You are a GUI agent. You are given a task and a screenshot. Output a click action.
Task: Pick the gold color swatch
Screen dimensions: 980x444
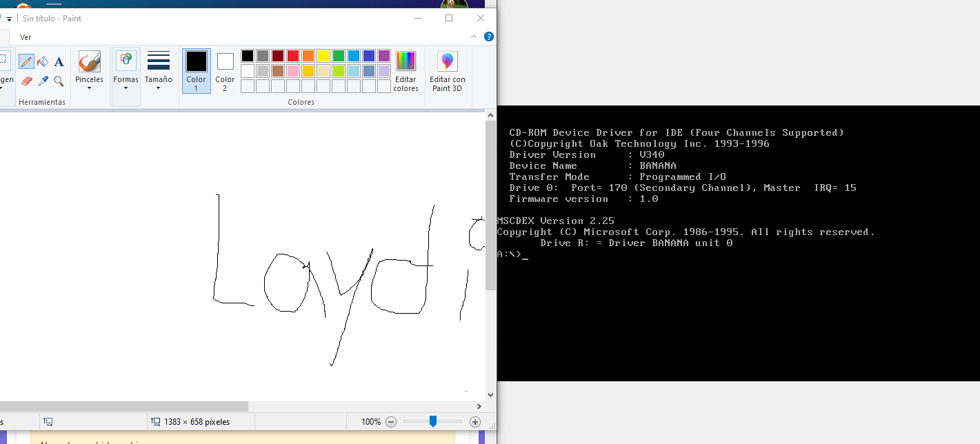tap(308, 71)
